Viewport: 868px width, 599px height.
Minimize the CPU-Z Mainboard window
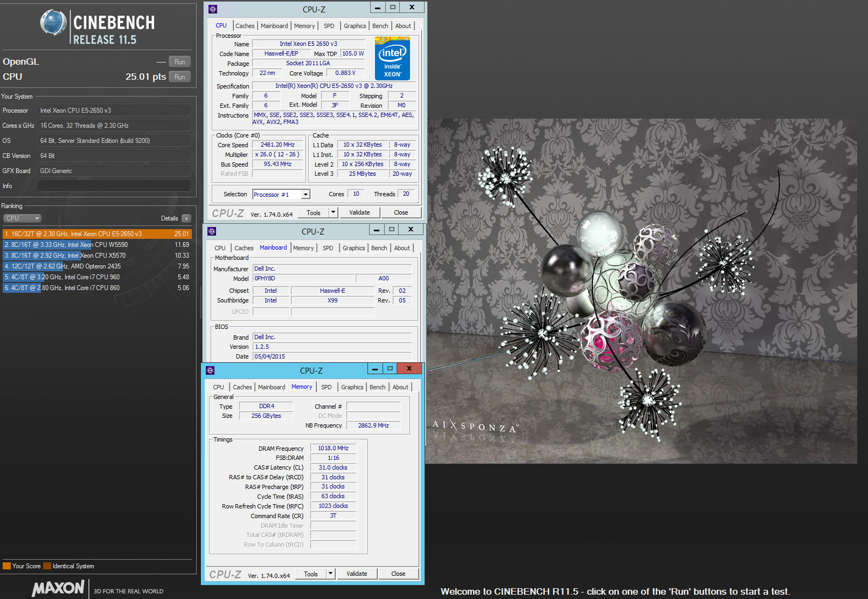pyautogui.click(x=377, y=230)
